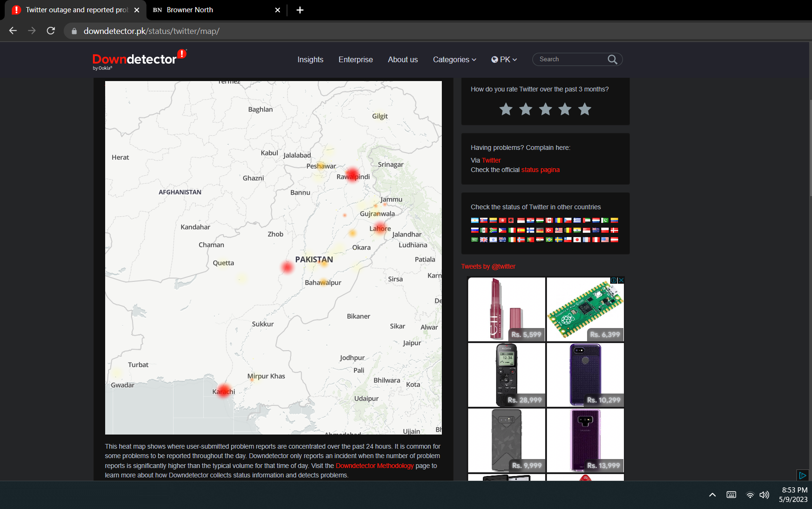Complain via the Twitter link

[x=491, y=160]
